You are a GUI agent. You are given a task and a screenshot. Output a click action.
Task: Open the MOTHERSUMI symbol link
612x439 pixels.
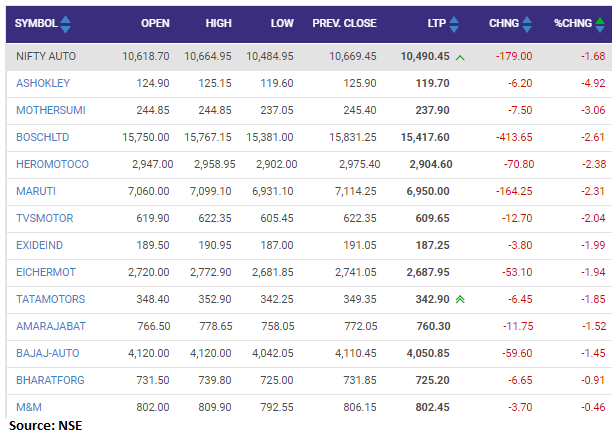(x=47, y=111)
